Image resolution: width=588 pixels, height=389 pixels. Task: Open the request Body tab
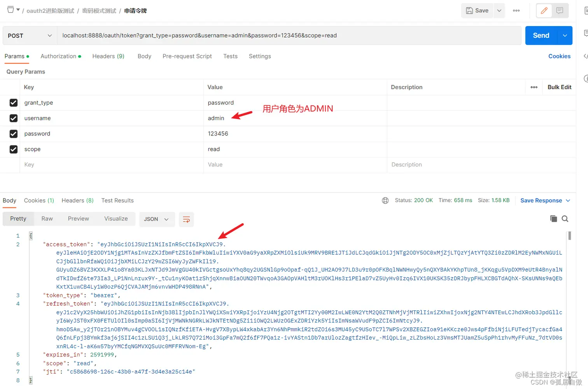click(x=144, y=56)
